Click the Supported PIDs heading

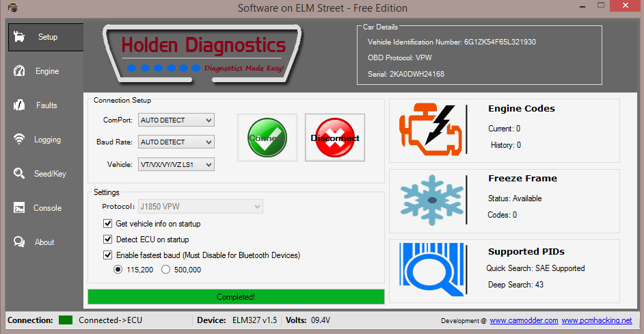point(526,252)
